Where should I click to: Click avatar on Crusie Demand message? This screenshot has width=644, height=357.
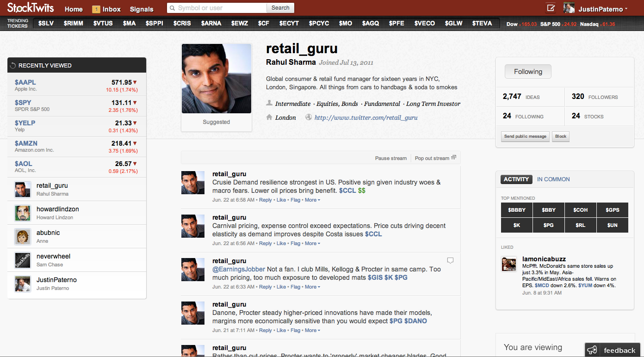tap(192, 182)
